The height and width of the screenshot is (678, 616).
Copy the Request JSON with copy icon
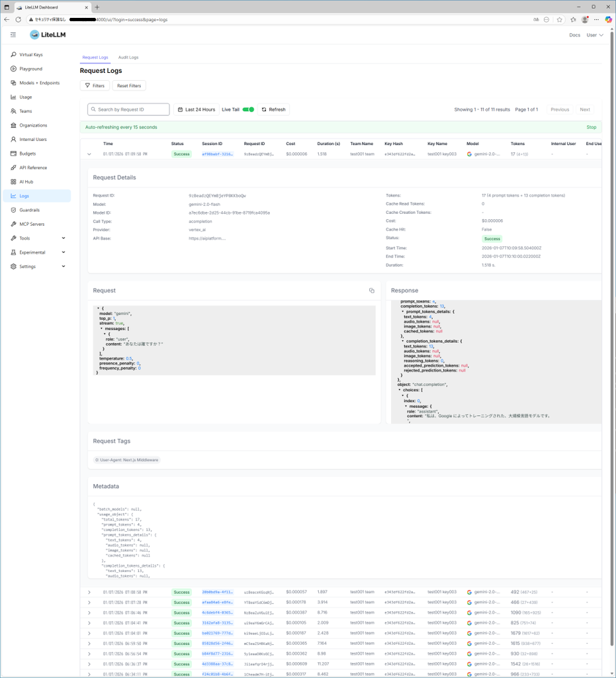coord(371,291)
